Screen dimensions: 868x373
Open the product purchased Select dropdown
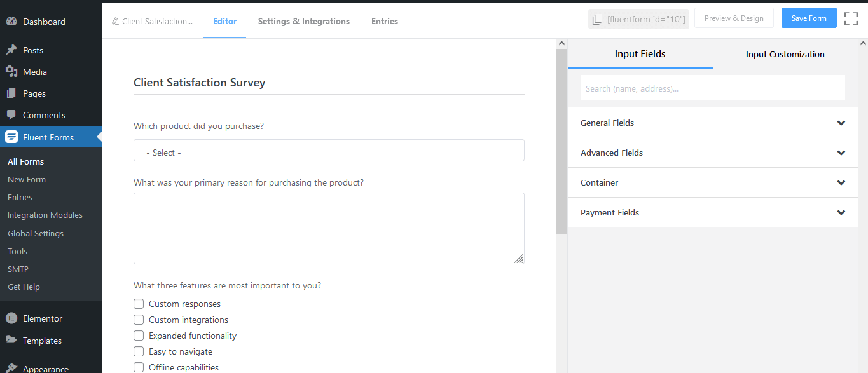pos(329,151)
